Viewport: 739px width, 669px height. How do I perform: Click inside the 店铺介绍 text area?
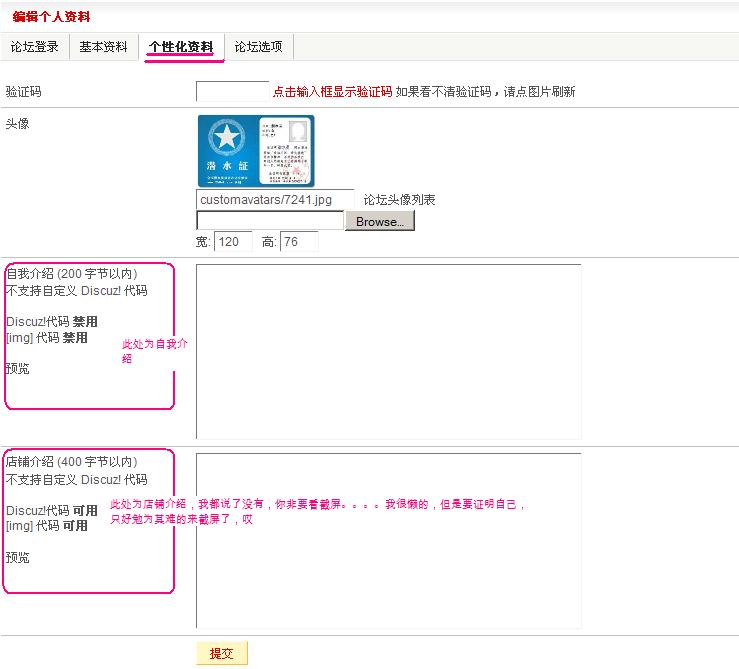388,540
